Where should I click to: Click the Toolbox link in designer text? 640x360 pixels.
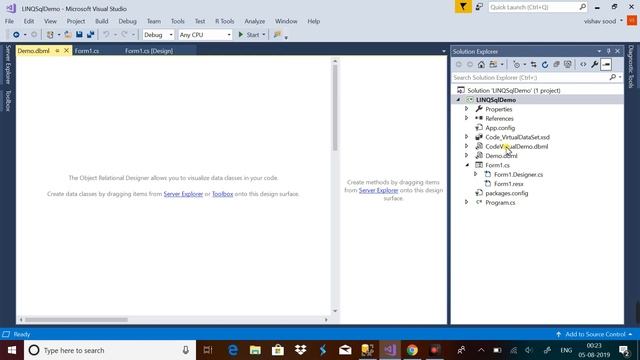(x=222, y=194)
